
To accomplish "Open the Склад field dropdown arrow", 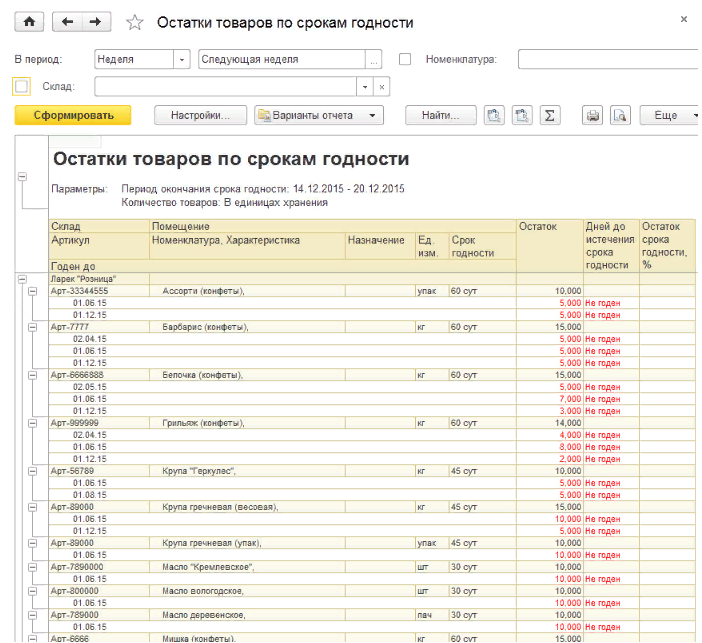I will click(x=364, y=87).
